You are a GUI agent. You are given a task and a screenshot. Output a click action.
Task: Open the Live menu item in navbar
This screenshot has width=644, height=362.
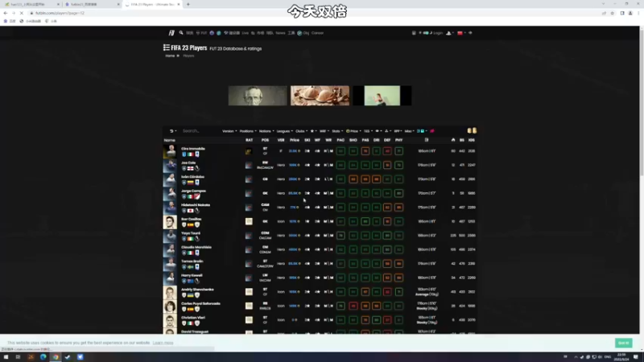[246, 33]
